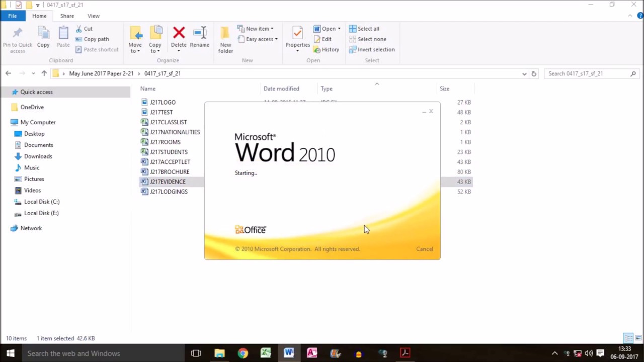Show hidden tray icons chevron

tap(554, 353)
